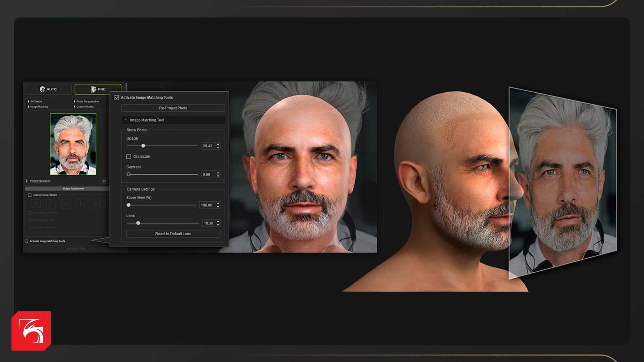Click the info icon beside Photo Preparation
This screenshot has height=362, width=644.
coord(26,181)
